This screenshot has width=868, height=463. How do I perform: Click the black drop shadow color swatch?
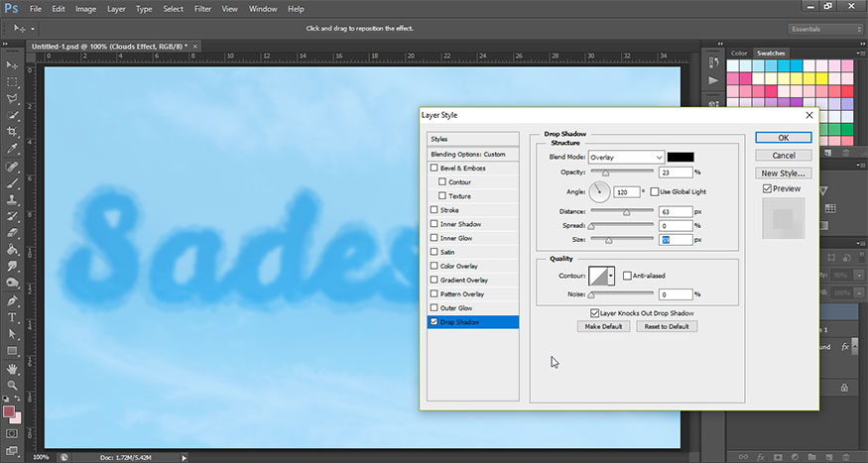point(681,157)
